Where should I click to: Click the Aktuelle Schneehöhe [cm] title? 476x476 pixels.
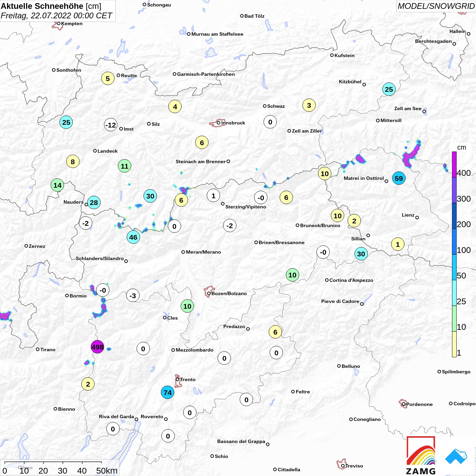pos(51,6)
